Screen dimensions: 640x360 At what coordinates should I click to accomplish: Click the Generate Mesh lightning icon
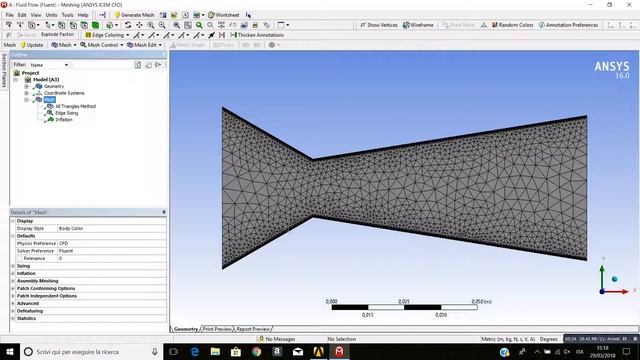click(x=117, y=15)
